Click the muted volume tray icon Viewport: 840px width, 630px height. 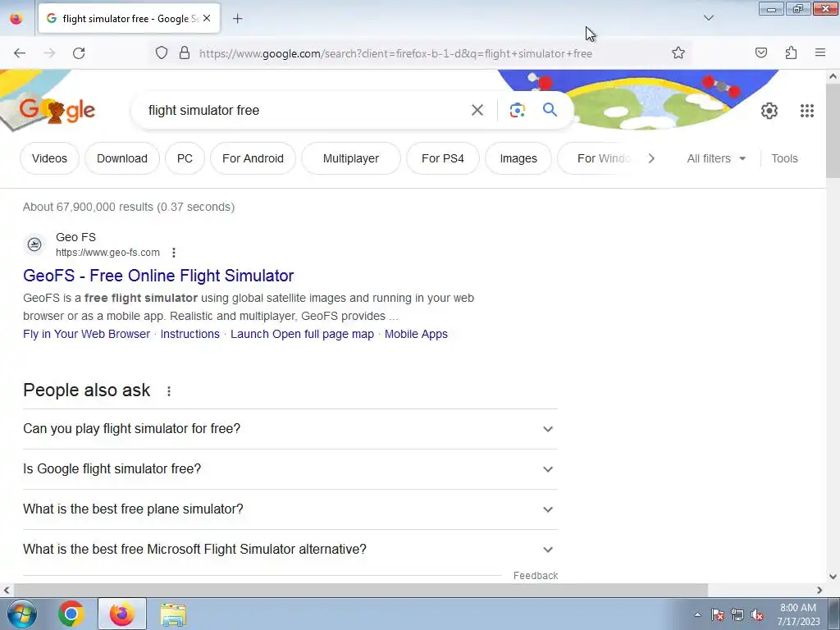[757, 614]
